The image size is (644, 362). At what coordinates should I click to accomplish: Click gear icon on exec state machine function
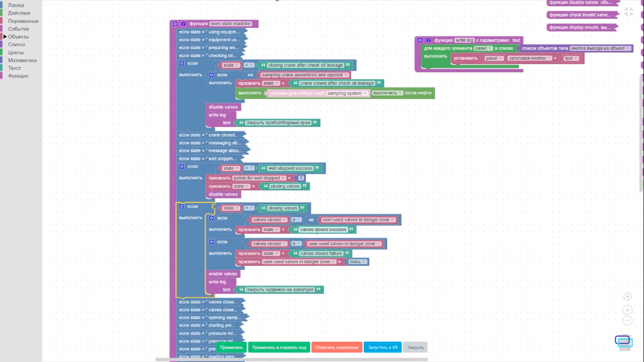(x=175, y=24)
